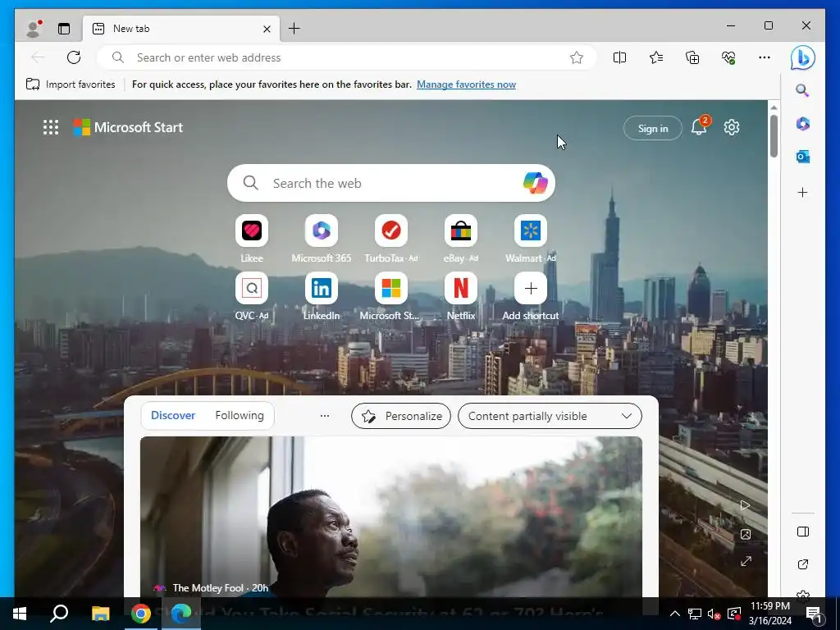Open the muted volume tray icon
Viewport: 840px width, 630px height.
click(714, 614)
